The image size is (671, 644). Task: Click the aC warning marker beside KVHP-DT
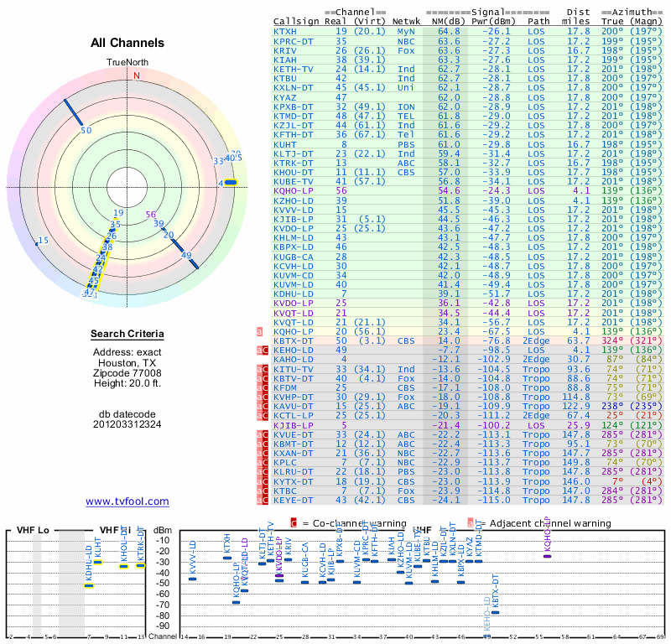[263, 397]
